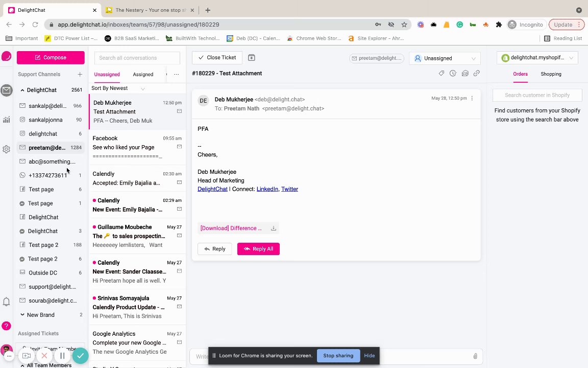
Task: Open the Reading List in bookmarks bar
Action: pyautogui.click(x=563, y=38)
